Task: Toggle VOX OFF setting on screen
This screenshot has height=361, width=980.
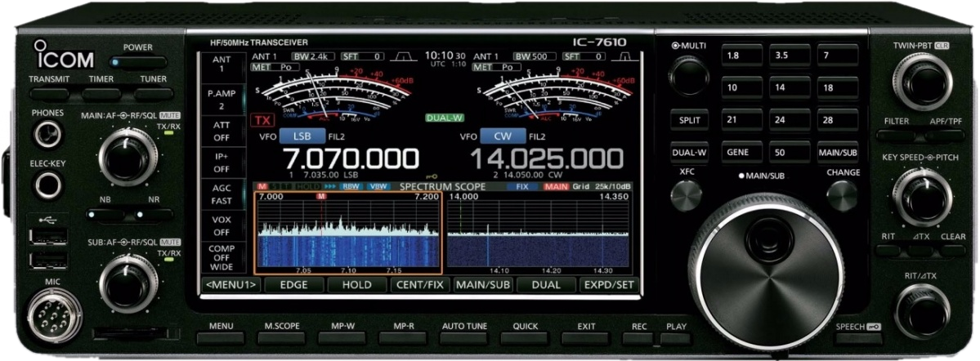Action: point(222,225)
